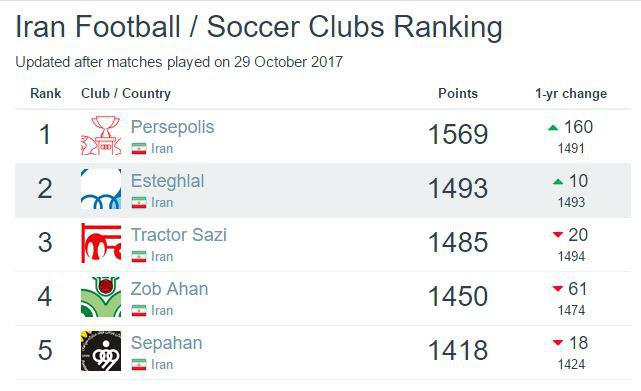Open the Esteghlal club link

(x=168, y=181)
